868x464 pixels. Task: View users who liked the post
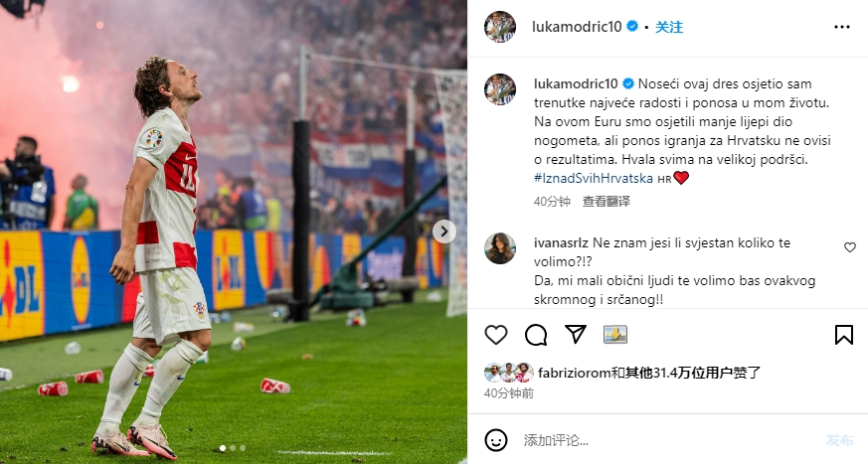click(x=649, y=373)
